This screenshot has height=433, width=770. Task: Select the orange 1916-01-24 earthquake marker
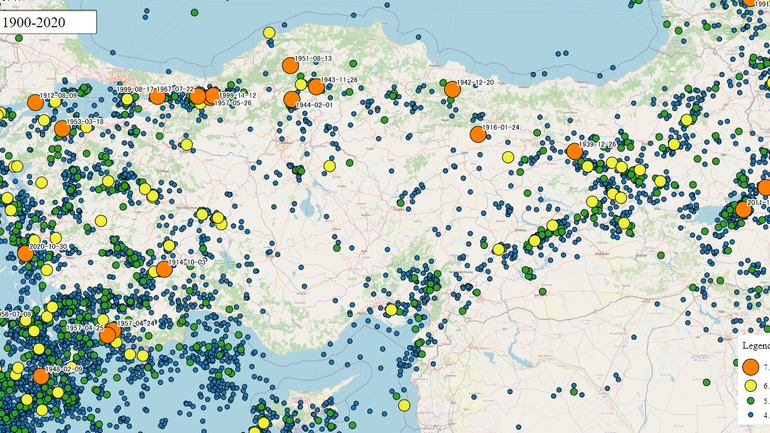click(478, 134)
